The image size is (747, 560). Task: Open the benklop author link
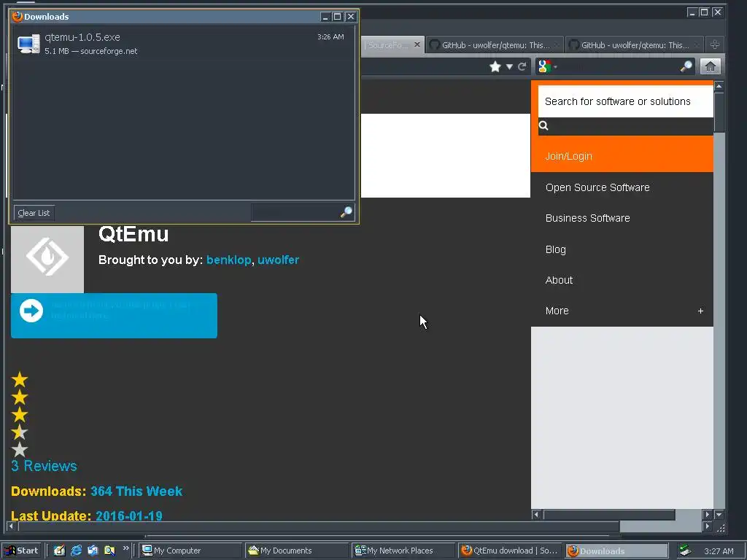coord(228,260)
